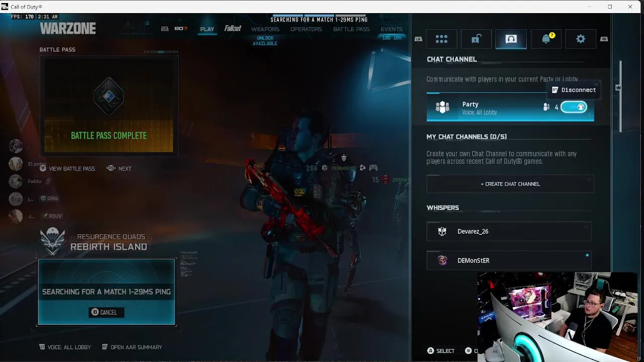Click NEXT featured panel button

(x=119, y=168)
